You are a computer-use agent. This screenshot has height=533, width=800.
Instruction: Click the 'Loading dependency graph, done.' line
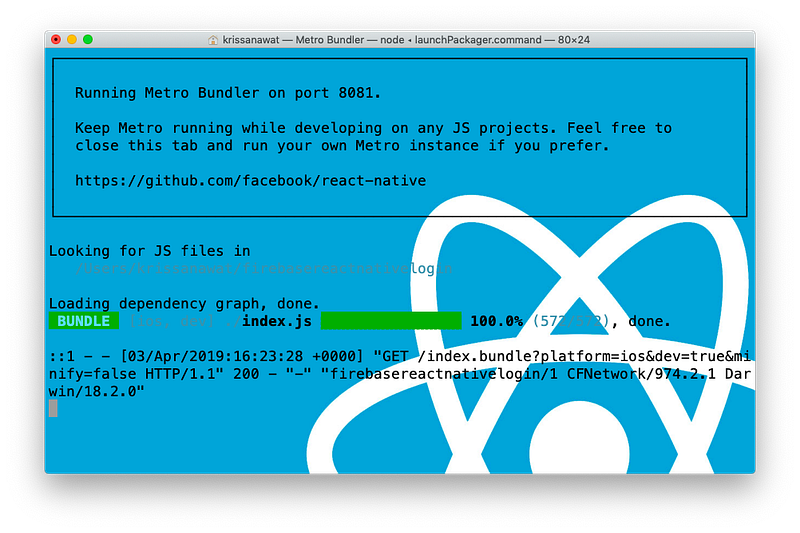[x=184, y=304]
